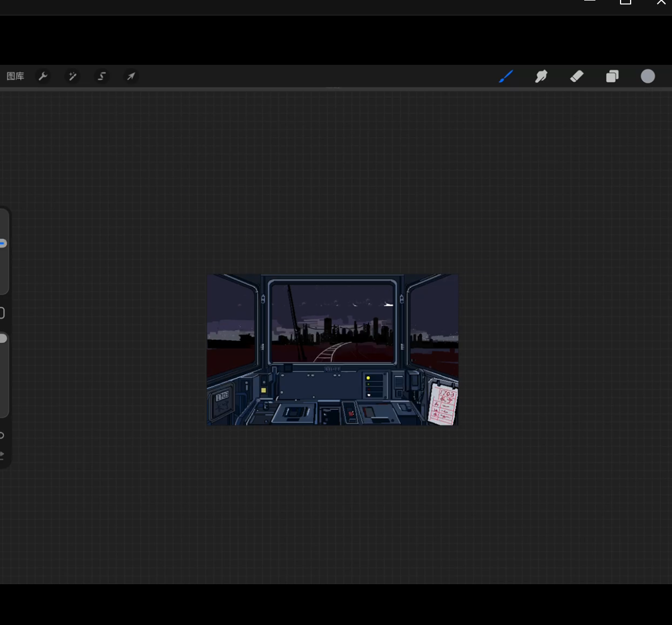Open the Actions wrench menu
This screenshot has height=625, width=672.
click(x=43, y=77)
